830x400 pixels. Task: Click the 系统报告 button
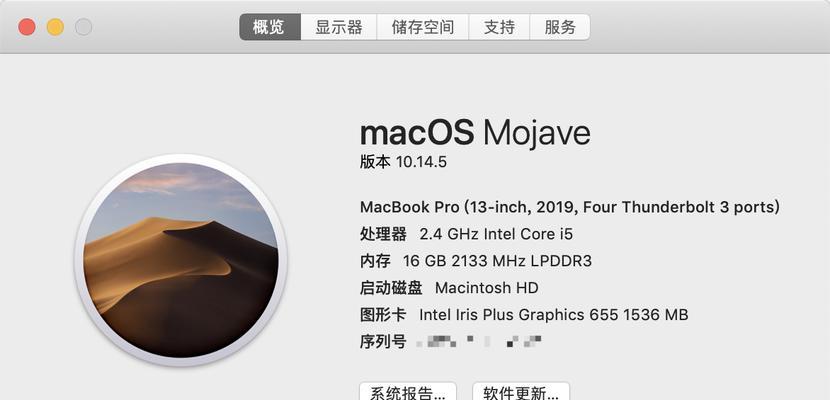coord(408,392)
